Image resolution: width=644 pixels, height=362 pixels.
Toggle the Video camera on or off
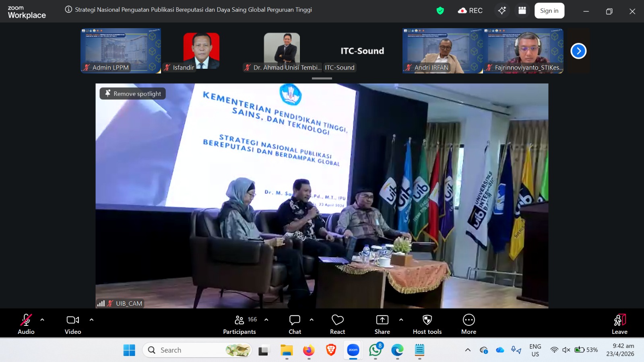73,324
